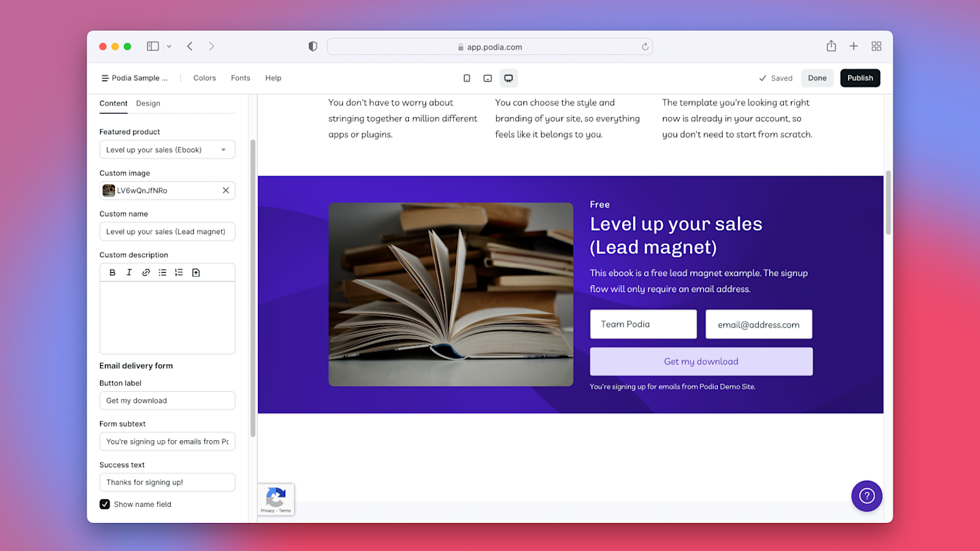Open the Fonts menu

pyautogui.click(x=240, y=78)
